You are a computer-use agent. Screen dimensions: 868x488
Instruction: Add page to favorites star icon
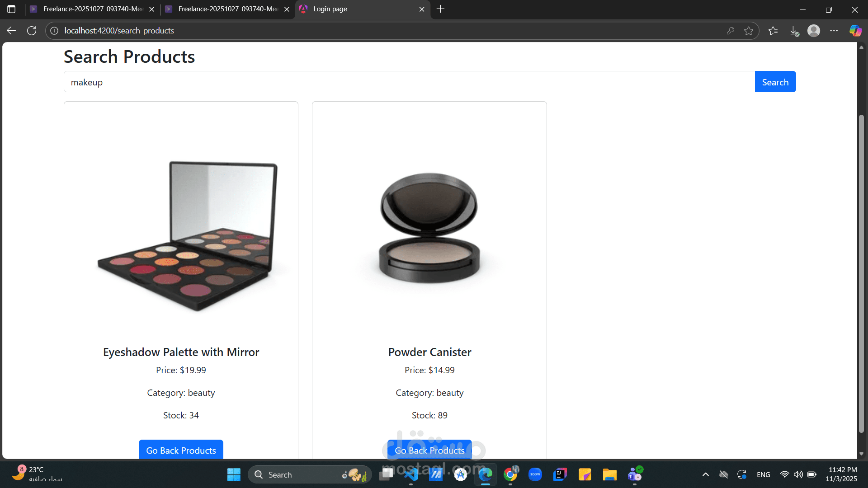[x=749, y=31]
